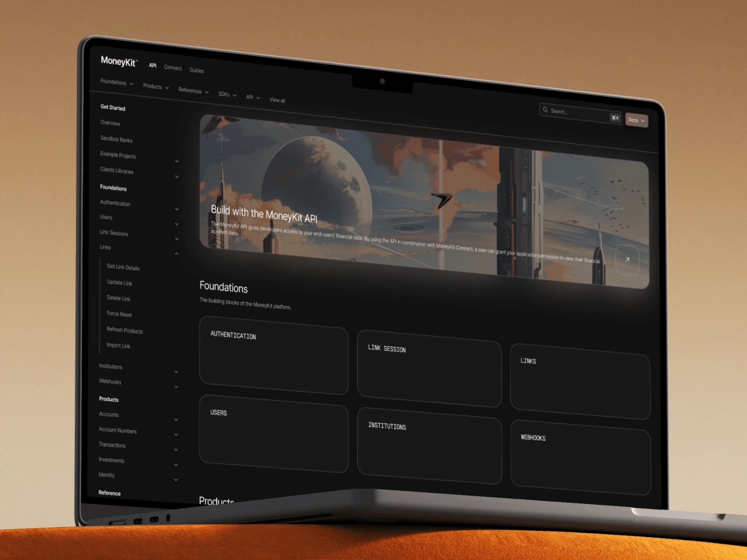Expand the Users sidebar chevron
The width and height of the screenshot is (747, 560).
tap(177, 224)
